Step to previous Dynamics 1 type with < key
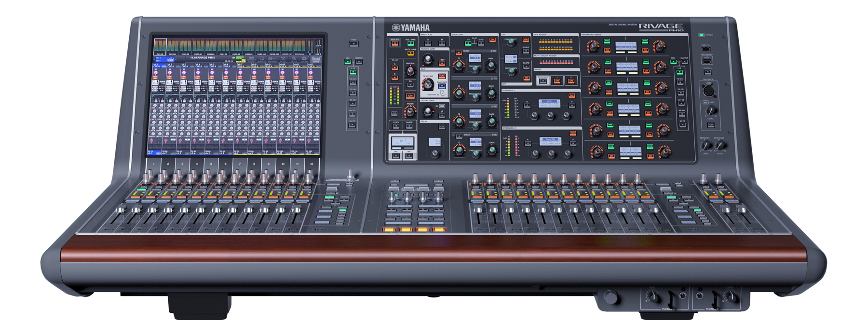868x336 pixels. pos(527,106)
